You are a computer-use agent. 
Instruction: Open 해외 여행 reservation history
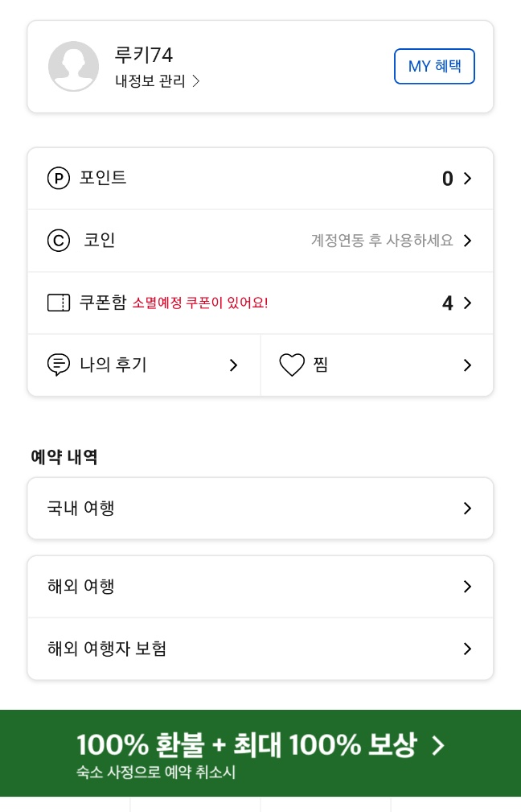click(x=260, y=587)
